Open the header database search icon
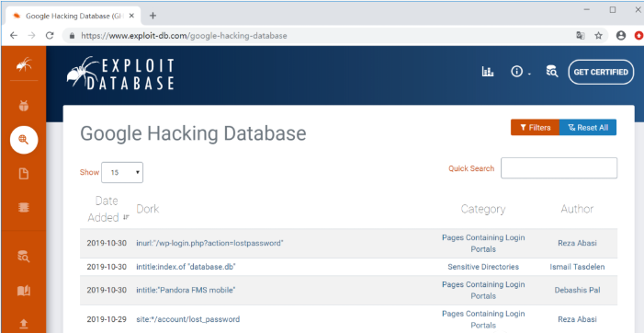The width and height of the screenshot is (644, 333). [552, 72]
